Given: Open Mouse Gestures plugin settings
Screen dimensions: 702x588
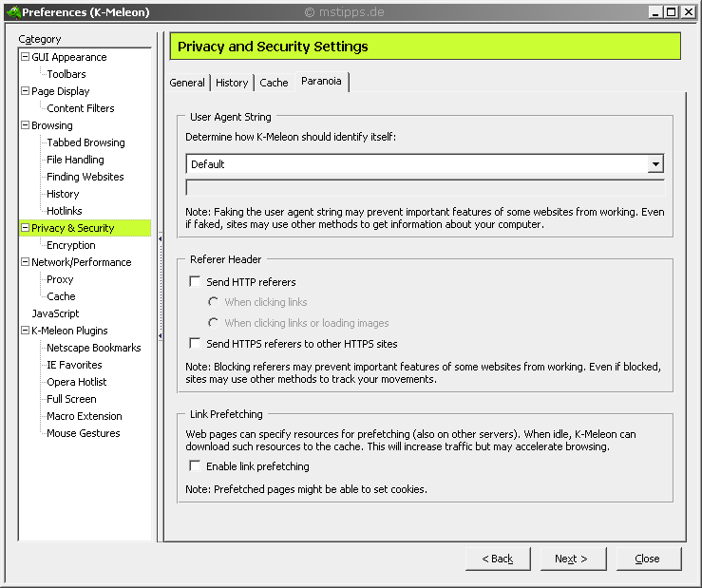Looking at the screenshot, I should (x=84, y=433).
